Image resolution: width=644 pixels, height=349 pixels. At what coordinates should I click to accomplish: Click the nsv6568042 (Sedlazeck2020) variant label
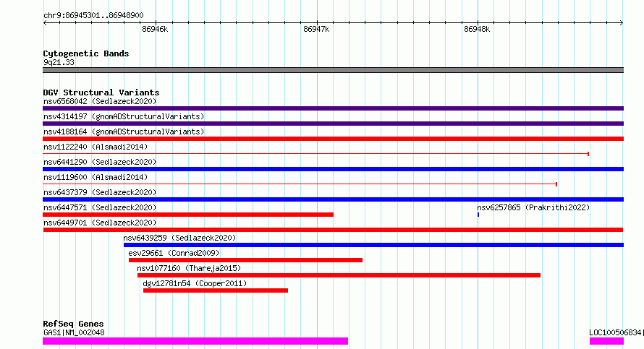click(100, 101)
